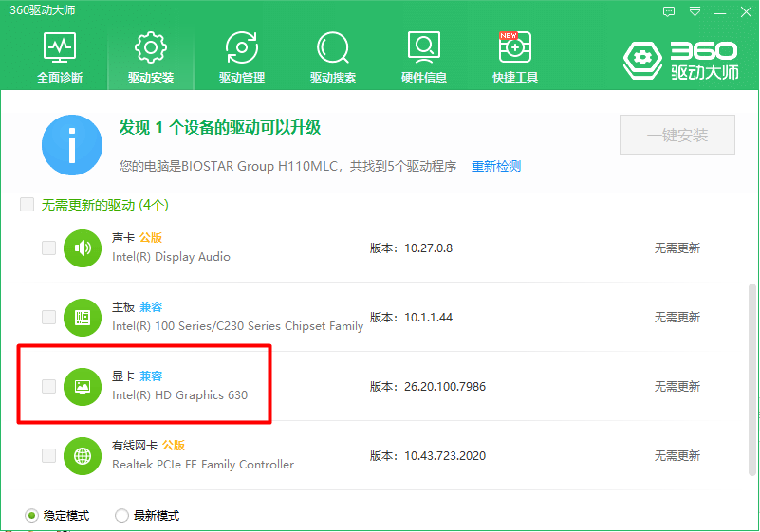Click version text 10.1.1.44
This screenshot has height=532, width=760.
(429, 318)
